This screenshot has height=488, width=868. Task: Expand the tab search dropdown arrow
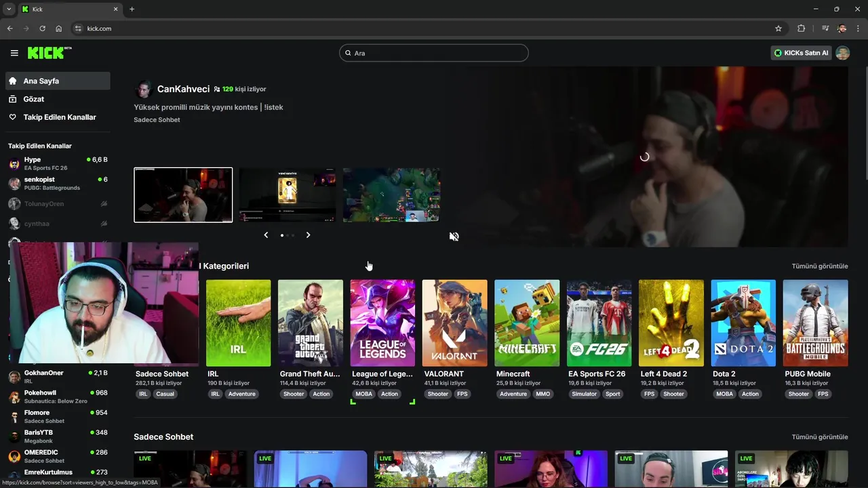click(9, 9)
